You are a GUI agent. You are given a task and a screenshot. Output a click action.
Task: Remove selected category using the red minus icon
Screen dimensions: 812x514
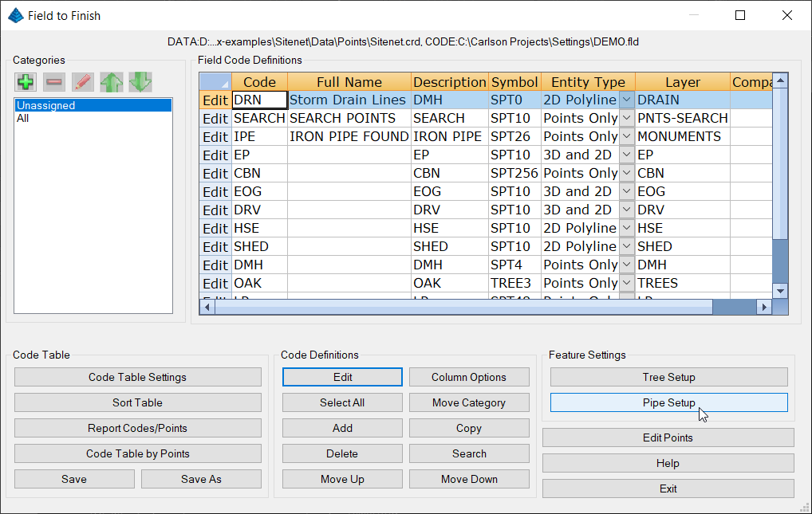click(53, 81)
